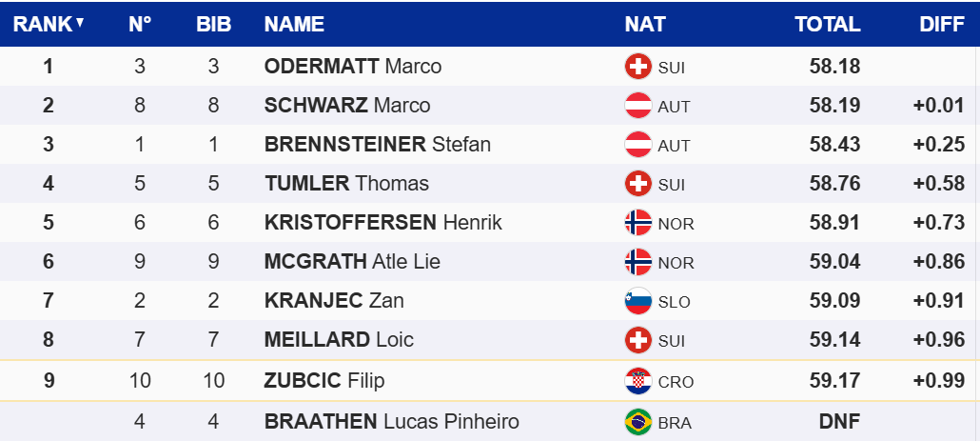The height and width of the screenshot is (441, 980).
Task: Click the Austrian flag in Brennsteiner's row
Action: (x=637, y=145)
